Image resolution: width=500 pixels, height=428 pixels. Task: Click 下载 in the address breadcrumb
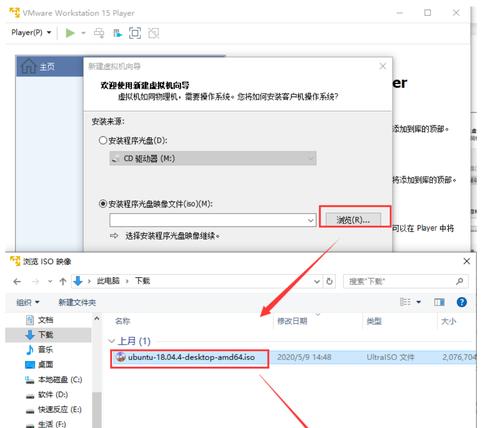click(x=142, y=281)
